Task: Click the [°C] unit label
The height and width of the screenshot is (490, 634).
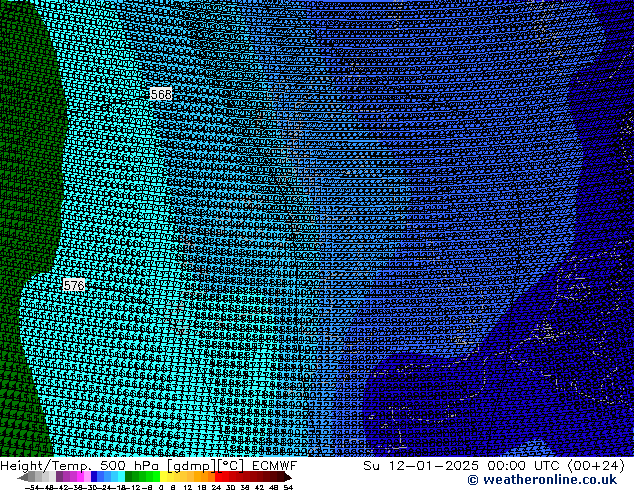Action: 231,466
